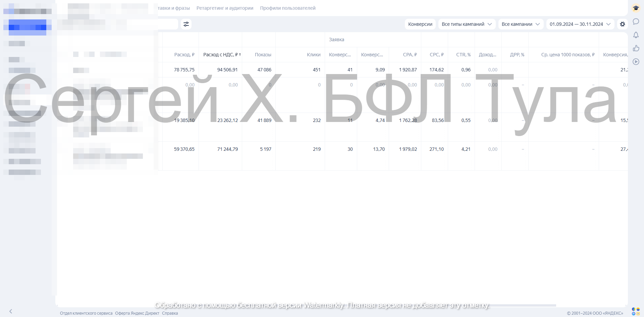
Task: Select CPA cell 1 979,02
Action: click(408, 149)
